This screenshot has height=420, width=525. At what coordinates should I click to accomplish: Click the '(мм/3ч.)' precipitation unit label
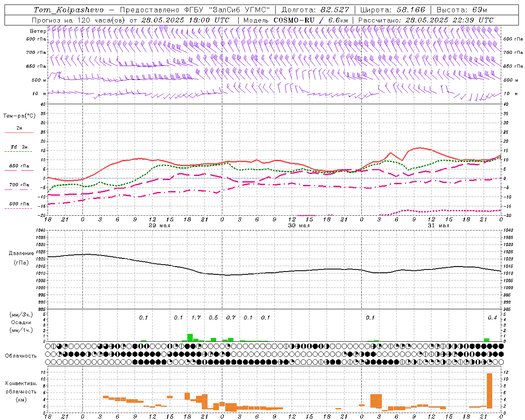[x=21, y=315]
